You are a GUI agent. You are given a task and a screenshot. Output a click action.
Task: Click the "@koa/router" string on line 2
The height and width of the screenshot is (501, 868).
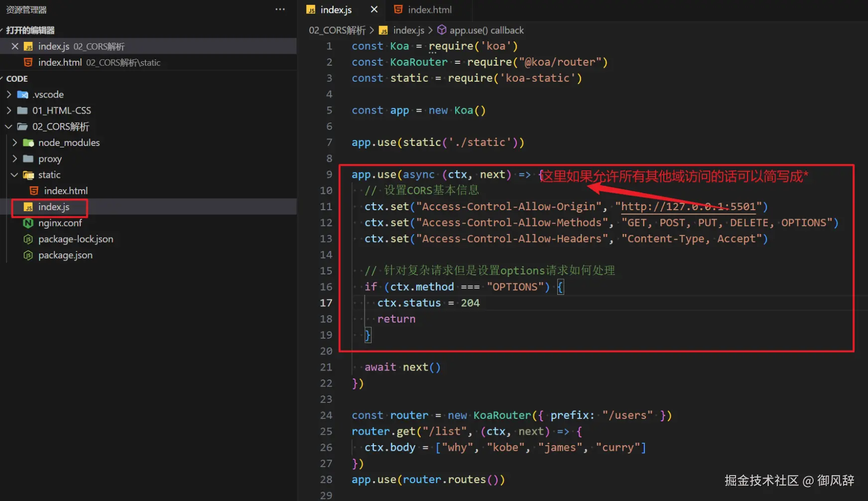coord(560,62)
